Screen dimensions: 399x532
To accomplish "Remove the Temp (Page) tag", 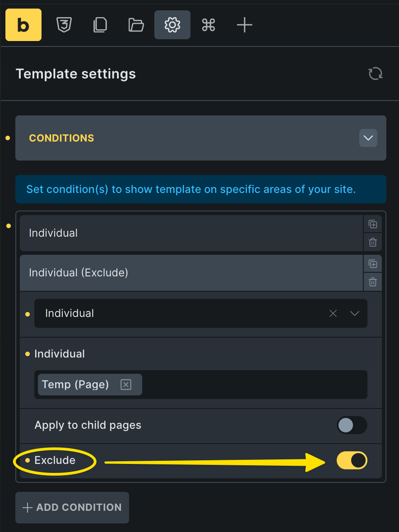I will coord(126,385).
